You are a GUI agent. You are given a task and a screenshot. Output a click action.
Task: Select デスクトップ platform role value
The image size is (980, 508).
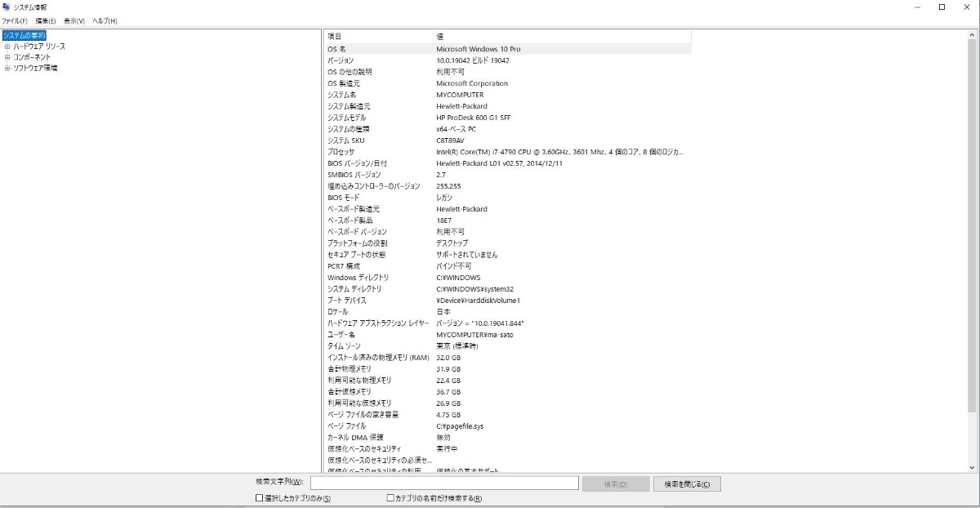(x=452, y=243)
